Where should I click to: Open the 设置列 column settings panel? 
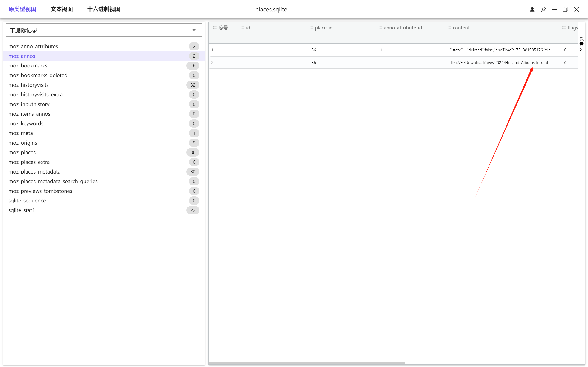point(581,42)
